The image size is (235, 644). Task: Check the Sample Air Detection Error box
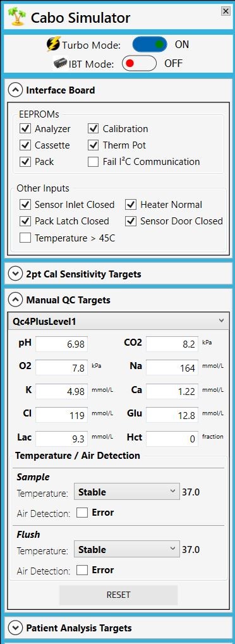pyautogui.click(x=82, y=513)
